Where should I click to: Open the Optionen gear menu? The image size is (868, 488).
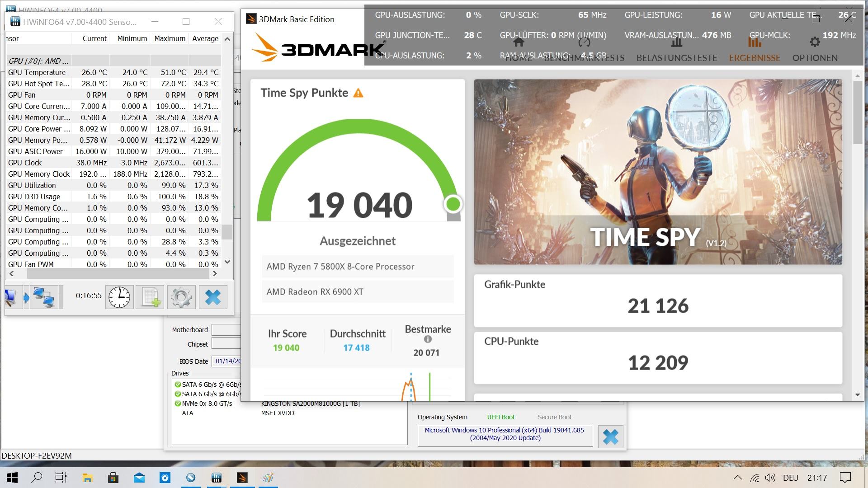tap(815, 42)
